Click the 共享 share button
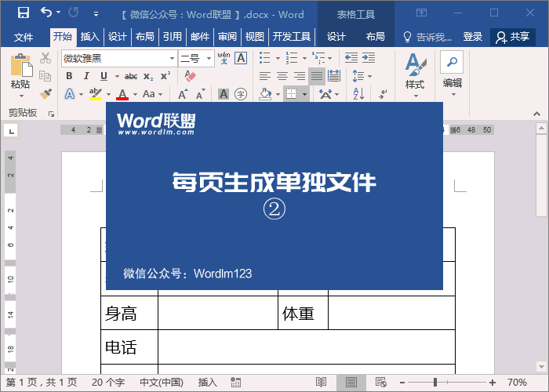 (513, 37)
